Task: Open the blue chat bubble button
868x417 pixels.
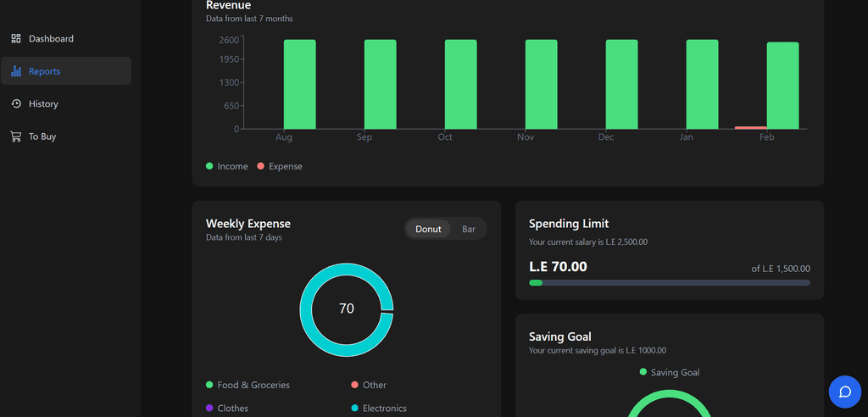Action: (844, 392)
